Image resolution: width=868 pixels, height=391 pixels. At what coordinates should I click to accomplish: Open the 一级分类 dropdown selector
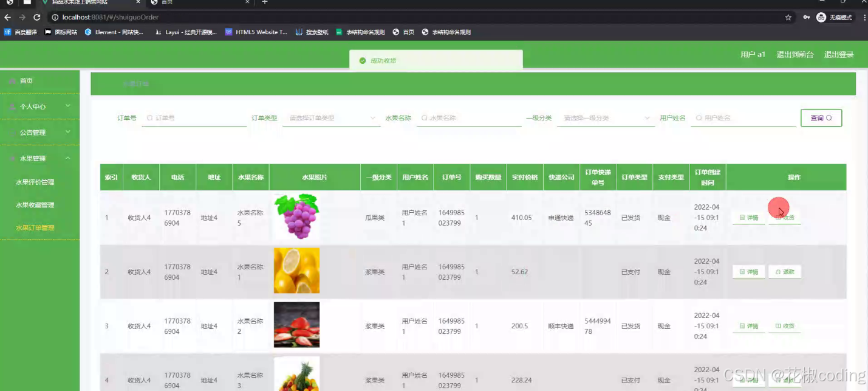pyautogui.click(x=606, y=118)
